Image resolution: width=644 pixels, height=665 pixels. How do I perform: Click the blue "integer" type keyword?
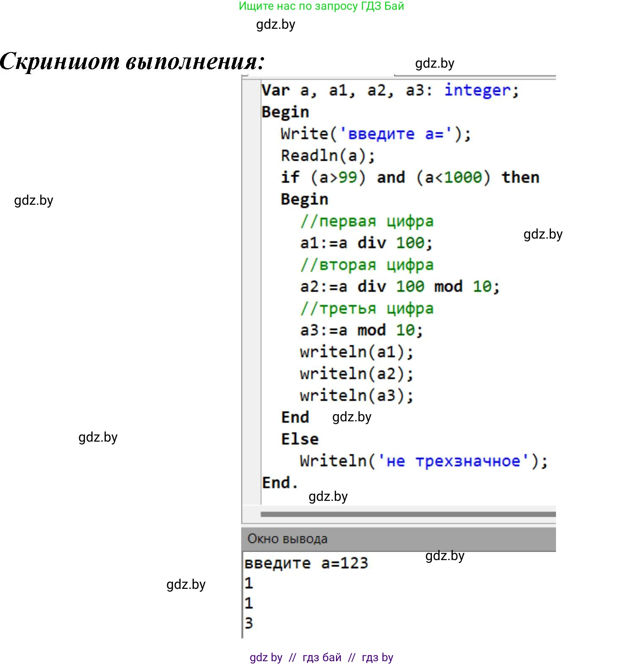point(477,91)
